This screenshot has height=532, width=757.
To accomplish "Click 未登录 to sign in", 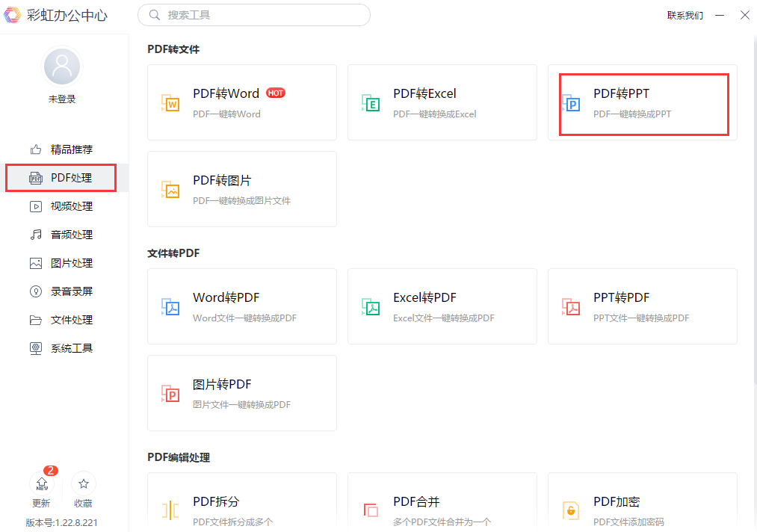I will coord(62,99).
